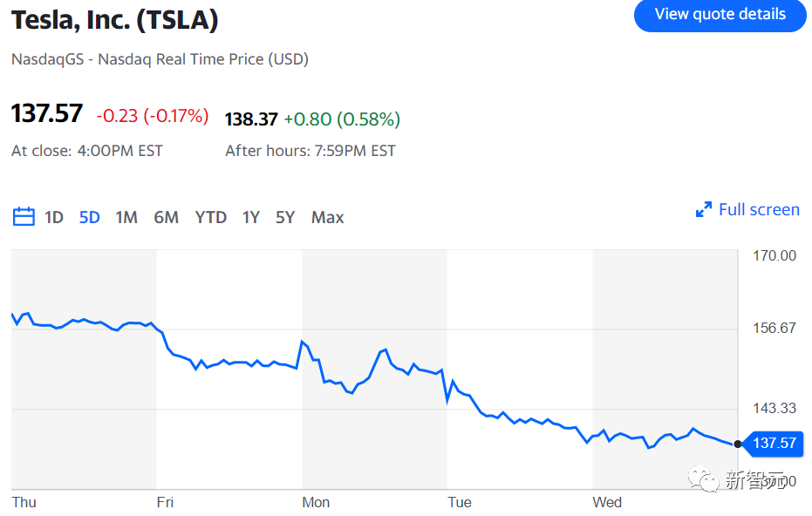Open the Full screen chart link
This screenshot has height=516, width=812.
[759, 209]
